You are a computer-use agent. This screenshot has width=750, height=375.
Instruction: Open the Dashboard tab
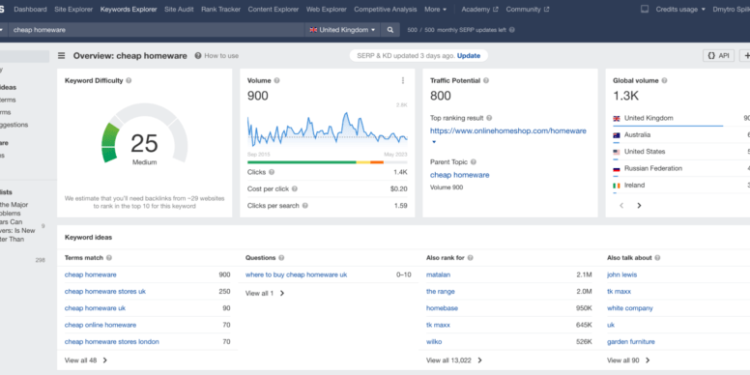click(31, 9)
